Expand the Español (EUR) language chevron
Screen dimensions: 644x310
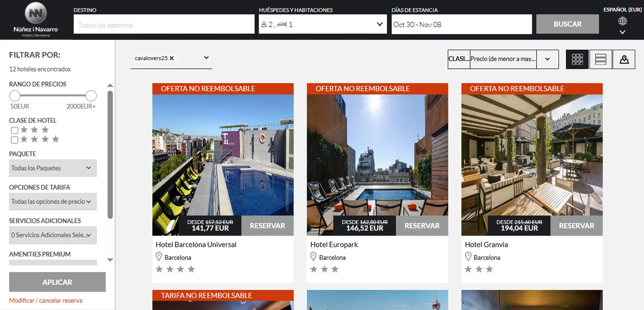(623, 32)
